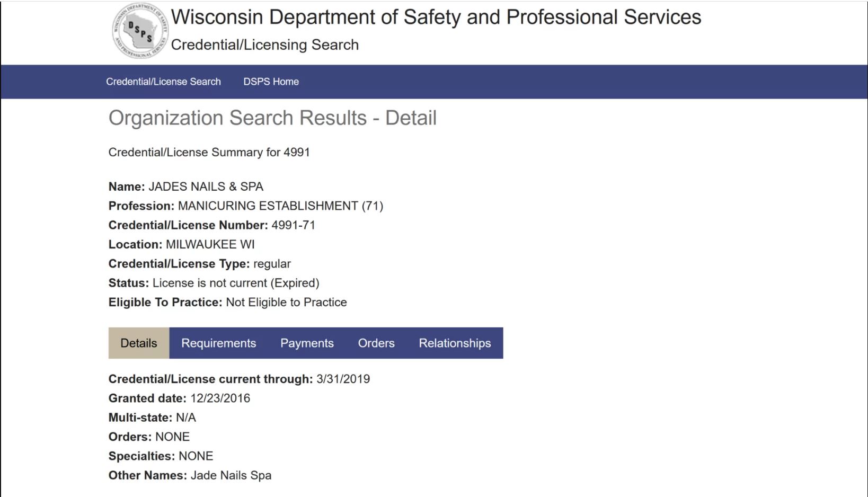Click the business name JADES NAILS & SPA
Viewport: 868px width, 497px height.
(206, 187)
